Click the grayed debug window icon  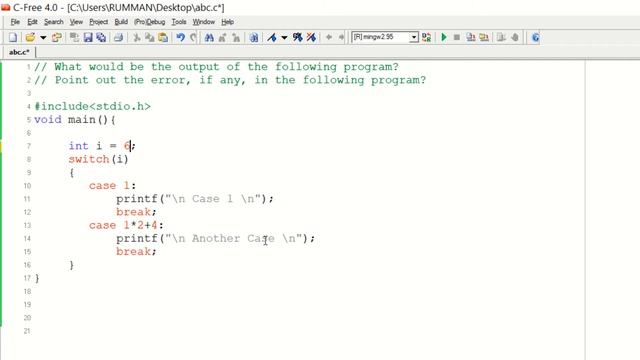(501, 38)
